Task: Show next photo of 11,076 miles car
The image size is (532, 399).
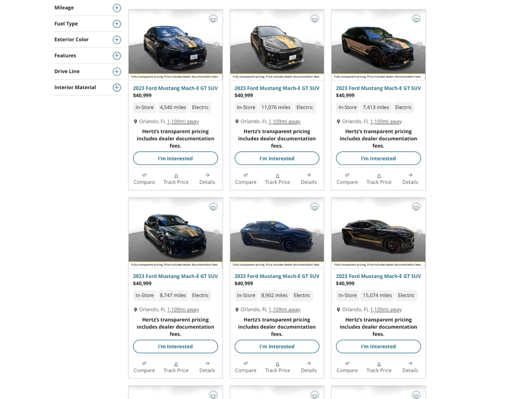Action: click(x=318, y=45)
